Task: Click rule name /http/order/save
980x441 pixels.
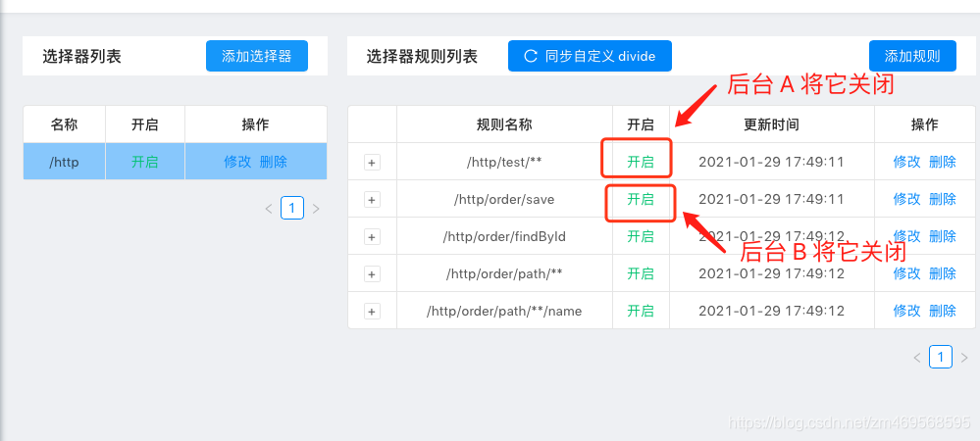Action: tap(504, 199)
